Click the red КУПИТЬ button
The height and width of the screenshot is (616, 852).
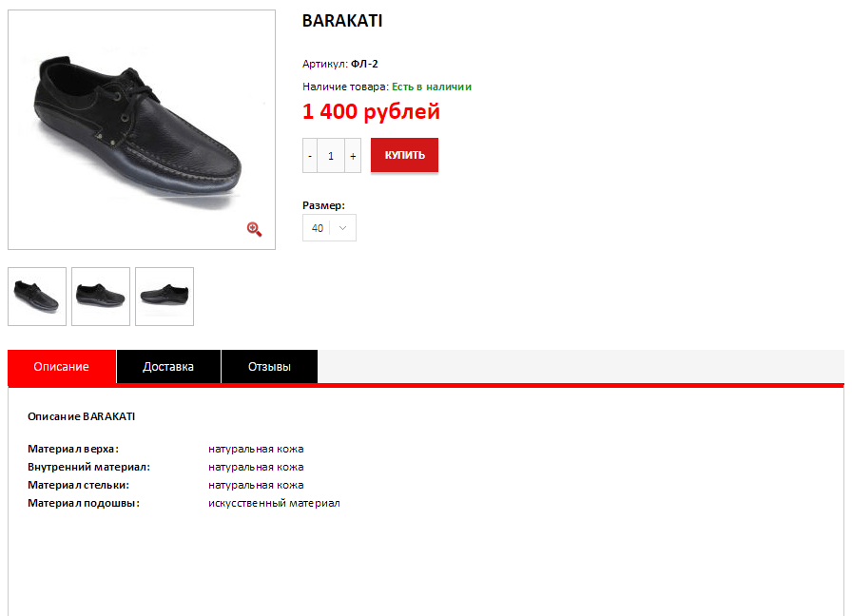click(404, 155)
